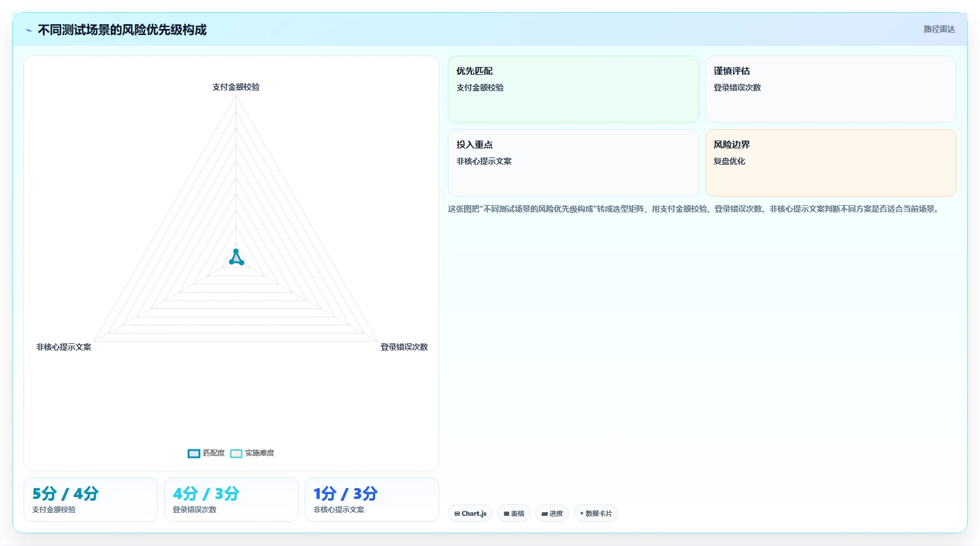Select the 谨慎评估 card
Screen dimensions: 980x546
click(830, 89)
